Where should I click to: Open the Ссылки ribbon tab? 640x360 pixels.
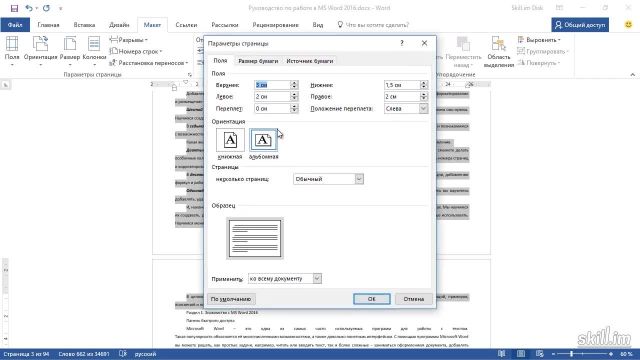[x=186, y=25]
